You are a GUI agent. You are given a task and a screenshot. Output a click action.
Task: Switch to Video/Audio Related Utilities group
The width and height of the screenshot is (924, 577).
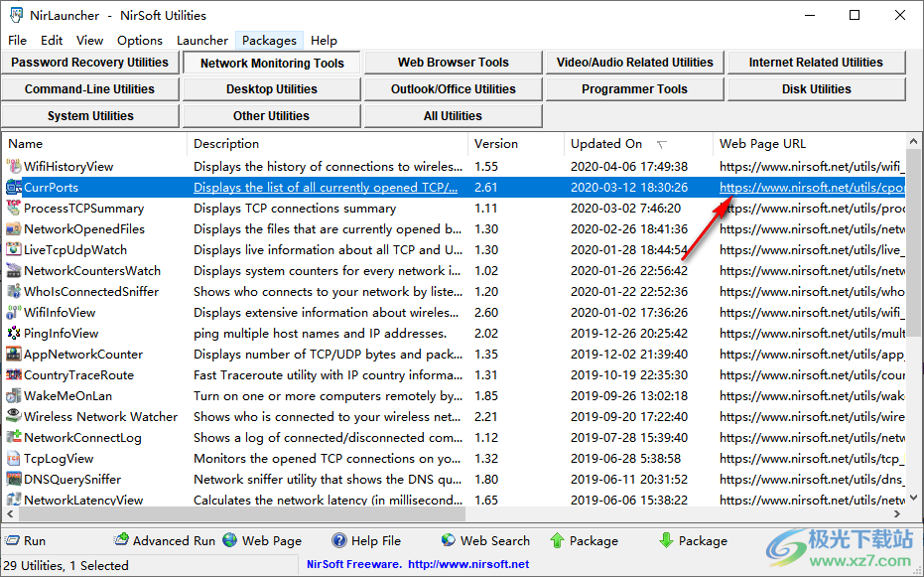tap(634, 63)
